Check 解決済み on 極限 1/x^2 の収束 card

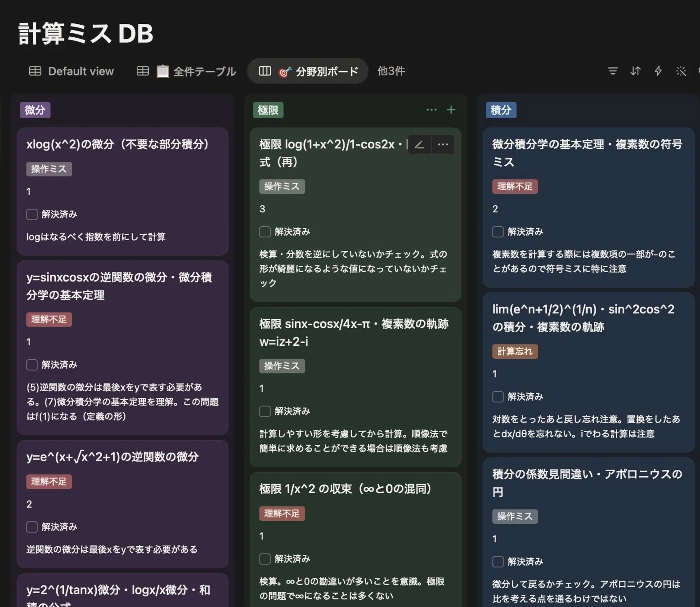[265, 559]
